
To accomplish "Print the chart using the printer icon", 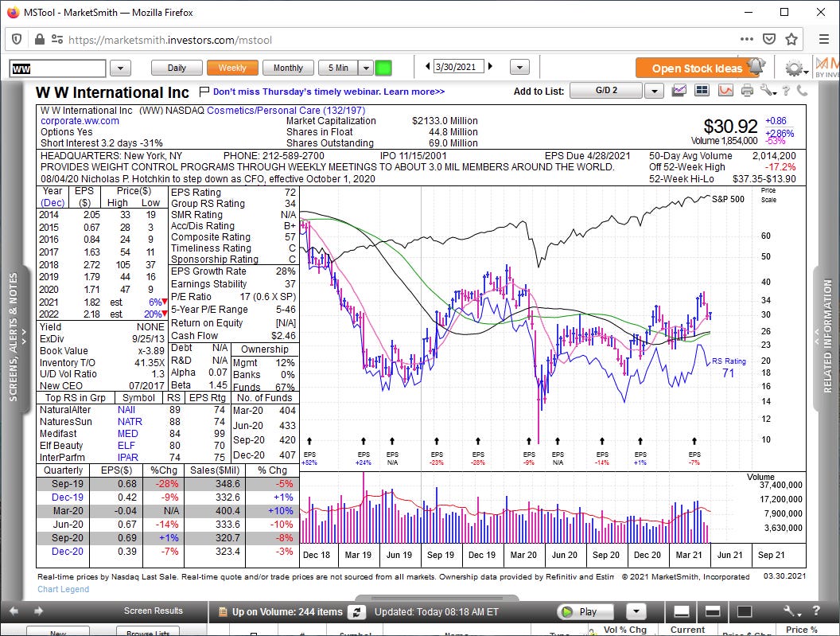I will (x=747, y=91).
